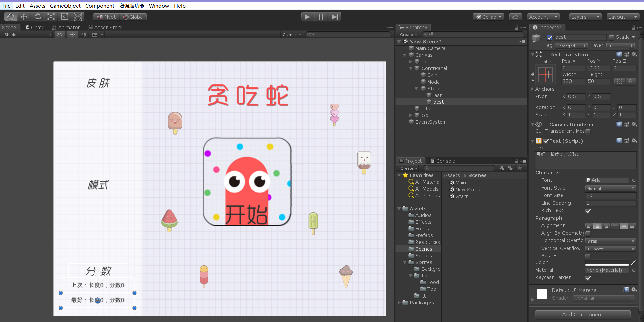Pick font with the Arial object selector

pyautogui.click(x=634, y=180)
